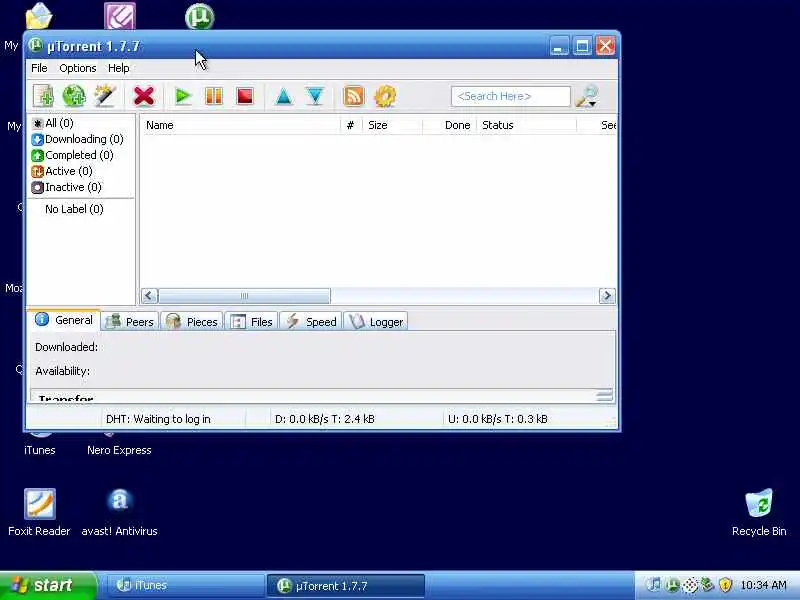Click the red X Remove torrent icon

point(144,96)
